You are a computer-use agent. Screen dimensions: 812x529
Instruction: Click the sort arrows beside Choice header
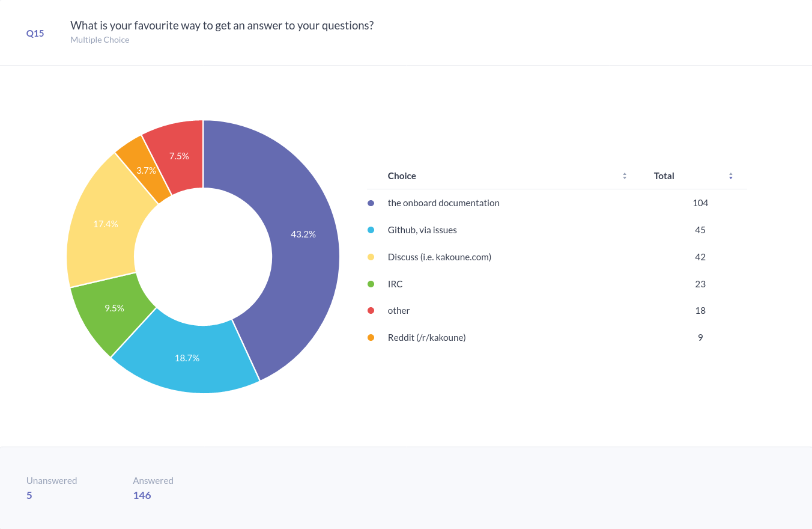(x=625, y=176)
